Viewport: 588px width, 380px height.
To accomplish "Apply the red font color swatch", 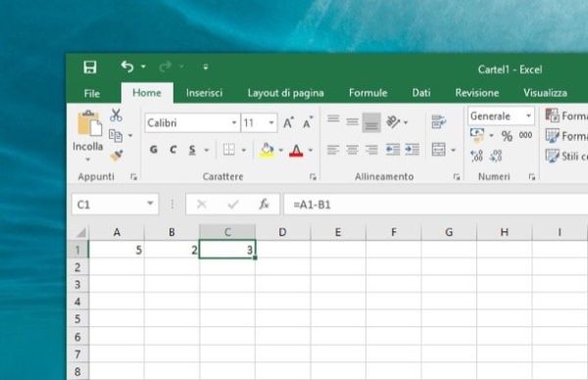I will click(x=296, y=150).
